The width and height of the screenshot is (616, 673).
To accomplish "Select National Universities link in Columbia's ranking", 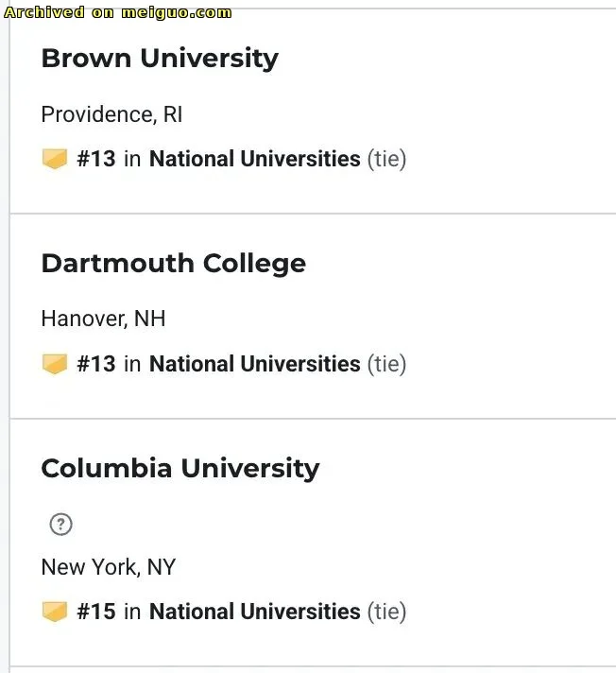I will (x=254, y=612).
